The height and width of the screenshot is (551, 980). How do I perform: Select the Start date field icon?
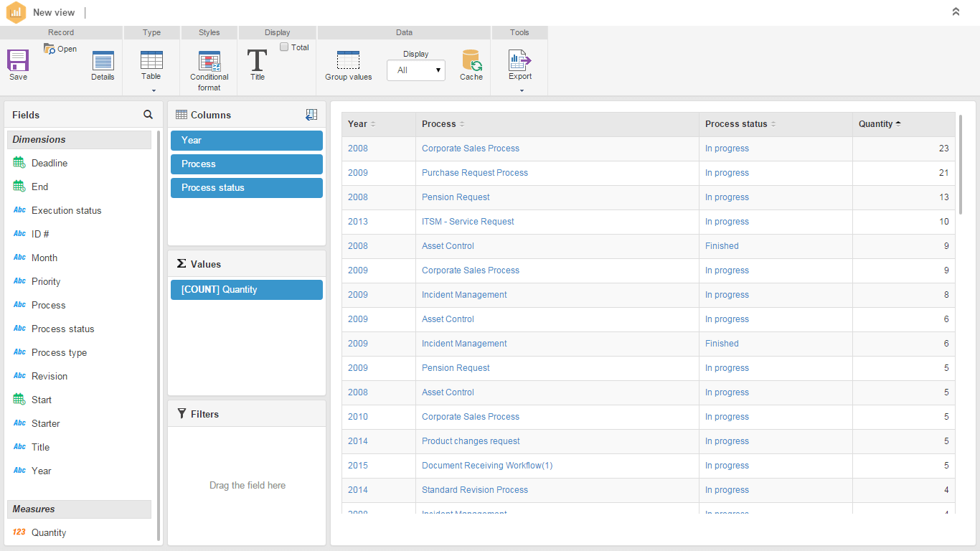pos(19,400)
